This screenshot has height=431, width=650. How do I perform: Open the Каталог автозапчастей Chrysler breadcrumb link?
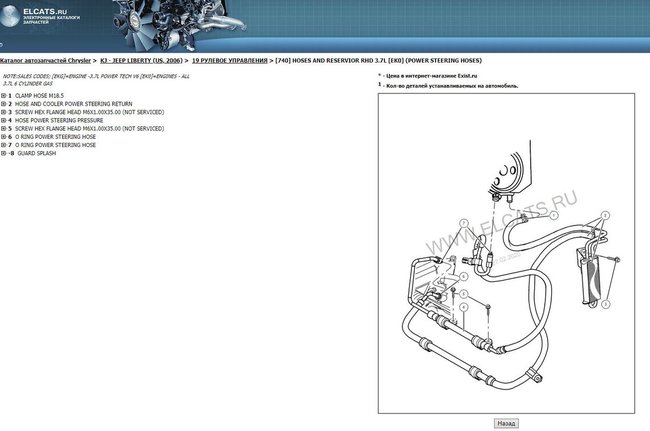(45, 61)
